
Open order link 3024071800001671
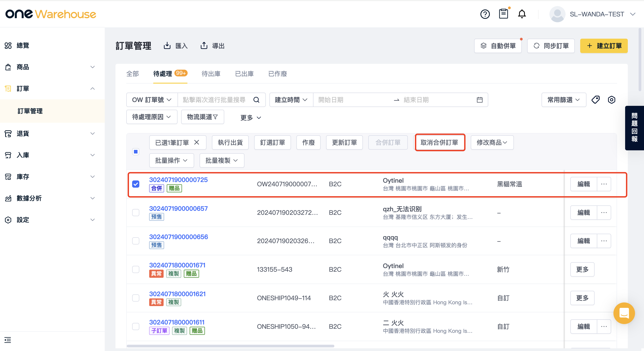tap(177, 265)
